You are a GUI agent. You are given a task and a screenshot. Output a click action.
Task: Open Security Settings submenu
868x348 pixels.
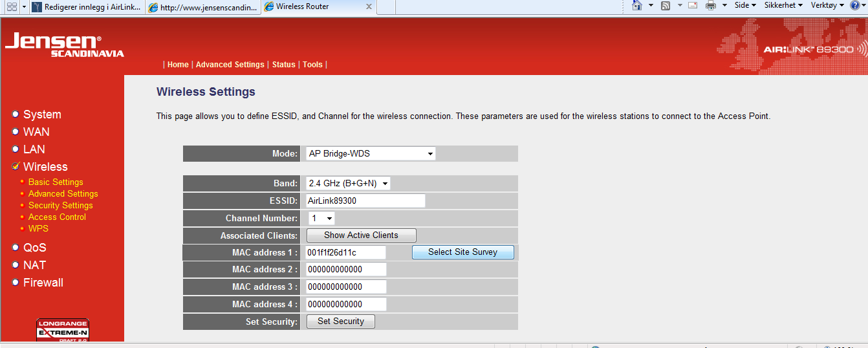[61, 206]
